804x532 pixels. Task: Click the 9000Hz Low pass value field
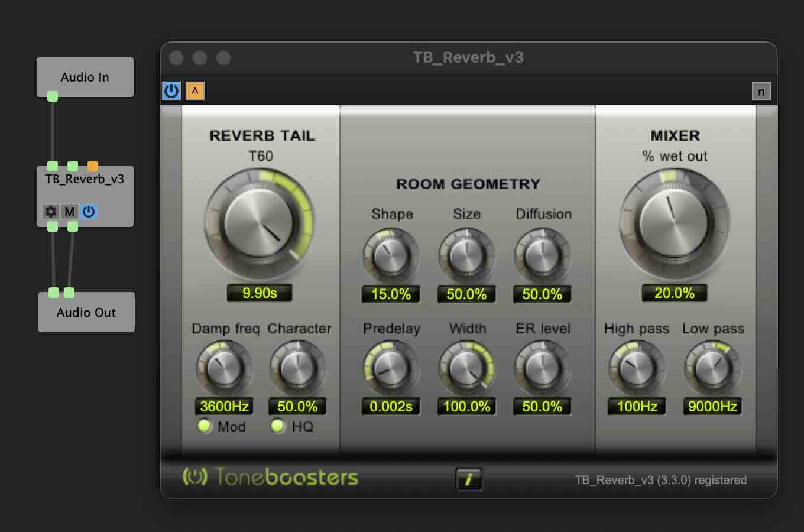712,406
